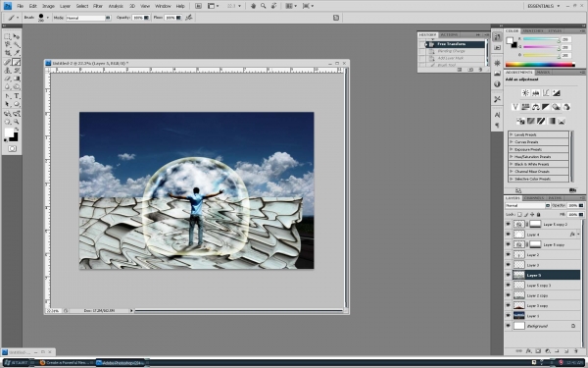This screenshot has width=588, height=368.
Task: Hide Layer 1 visibility eye
Action: coord(508,316)
